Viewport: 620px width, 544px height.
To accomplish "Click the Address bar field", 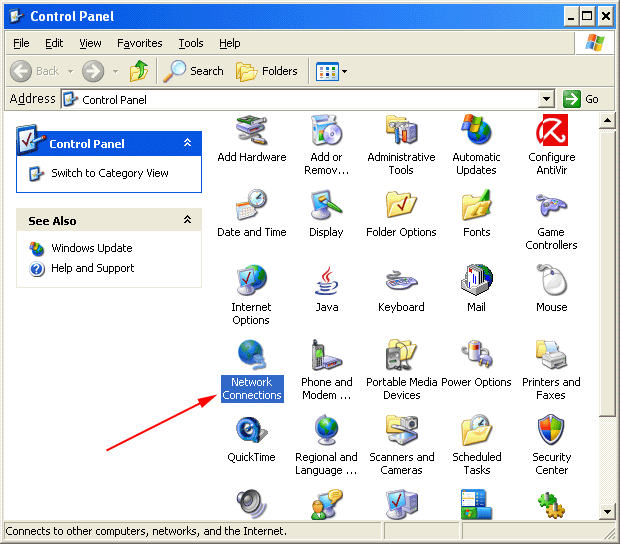I will (x=308, y=99).
